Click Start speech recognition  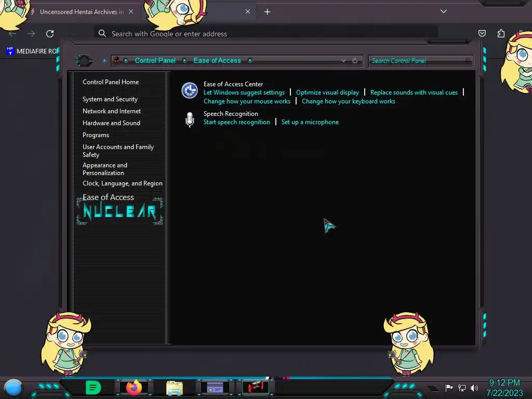[236, 122]
